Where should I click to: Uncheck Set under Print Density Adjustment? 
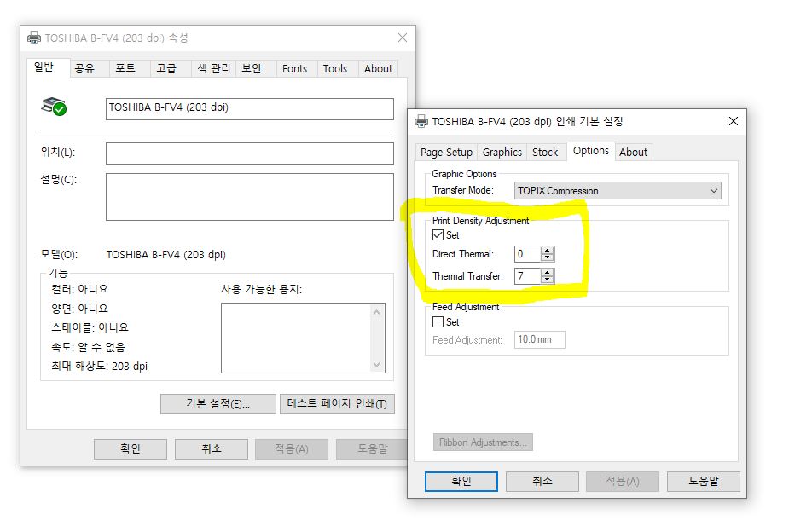point(439,234)
